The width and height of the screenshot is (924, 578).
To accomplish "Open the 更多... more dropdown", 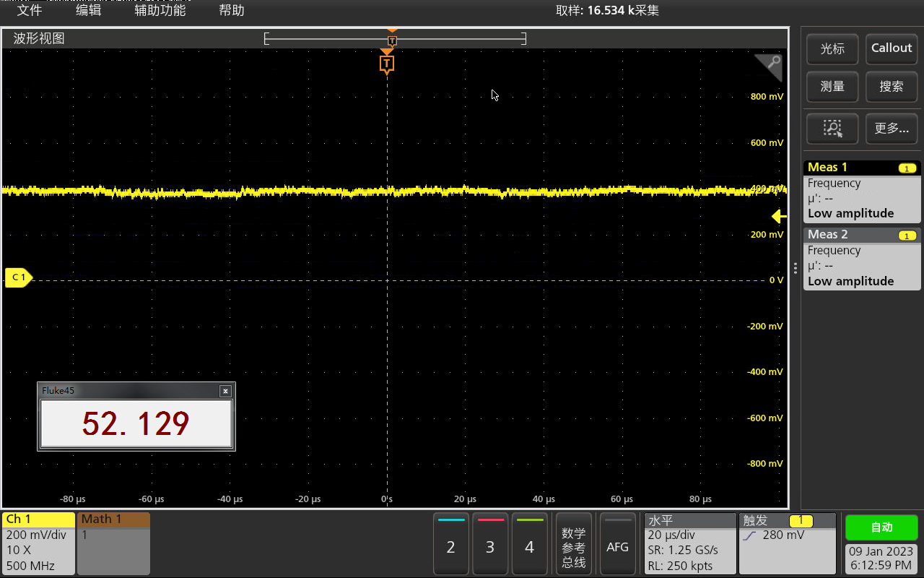I will point(892,129).
